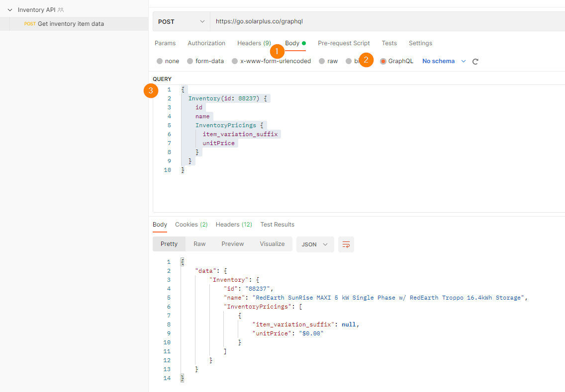This screenshot has width=565, height=392.
Task: Open the JSON format dropdown
Action: 315,244
